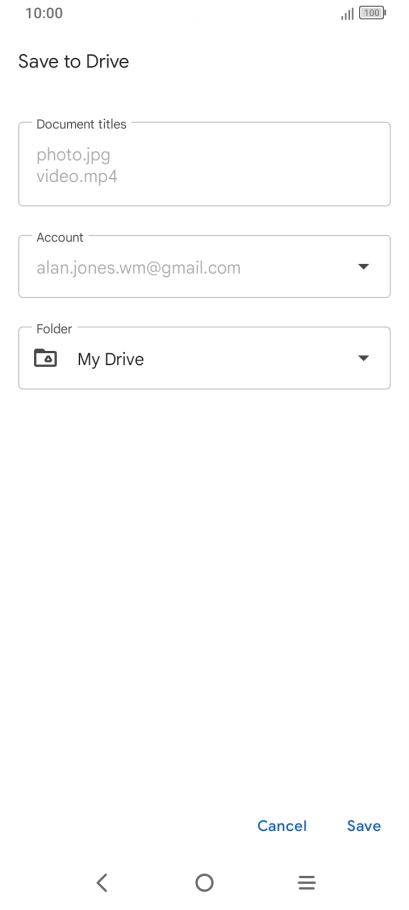This screenshot has height=910, width=409.
Task: Tap the Folder field label
Action: coord(54,328)
